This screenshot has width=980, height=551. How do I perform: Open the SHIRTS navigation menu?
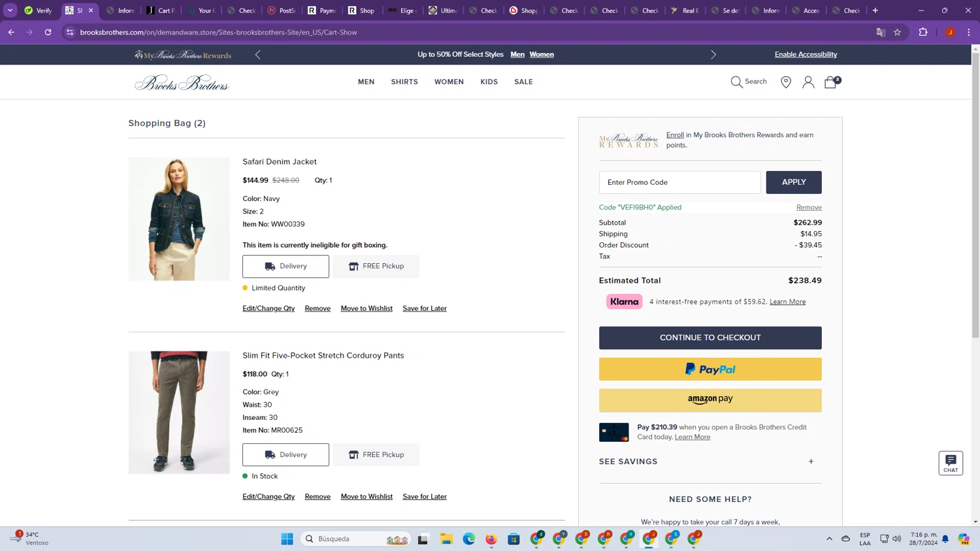point(404,82)
